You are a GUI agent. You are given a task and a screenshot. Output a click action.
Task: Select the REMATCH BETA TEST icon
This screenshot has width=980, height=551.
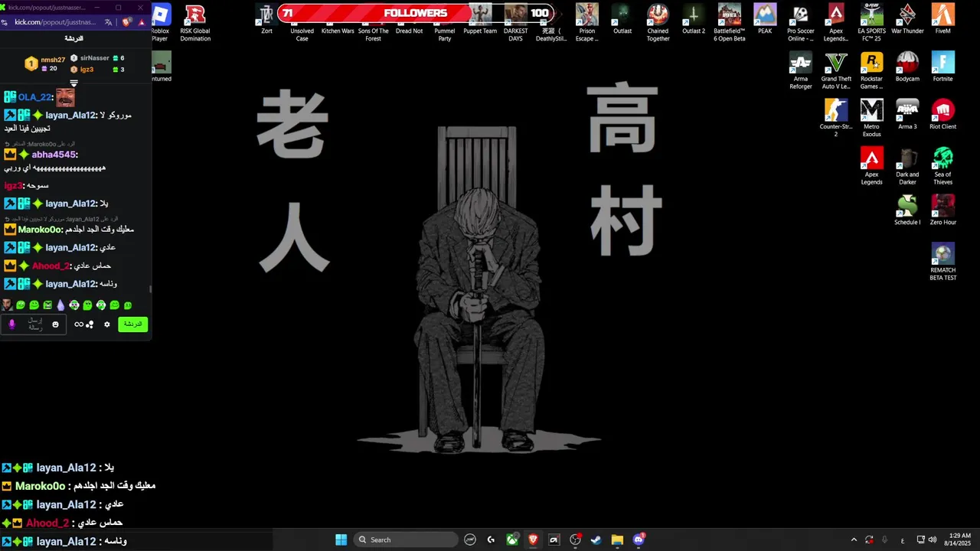coord(942,262)
